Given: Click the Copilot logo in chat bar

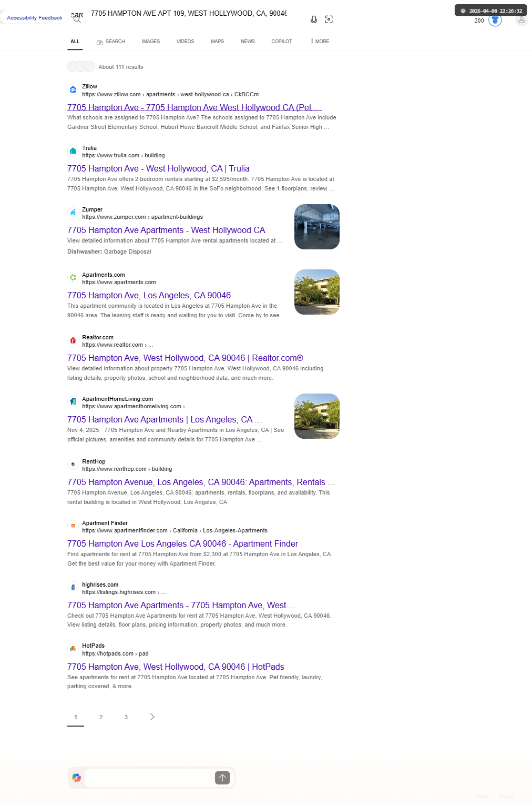Looking at the screenshot, I should pos(77,778).
